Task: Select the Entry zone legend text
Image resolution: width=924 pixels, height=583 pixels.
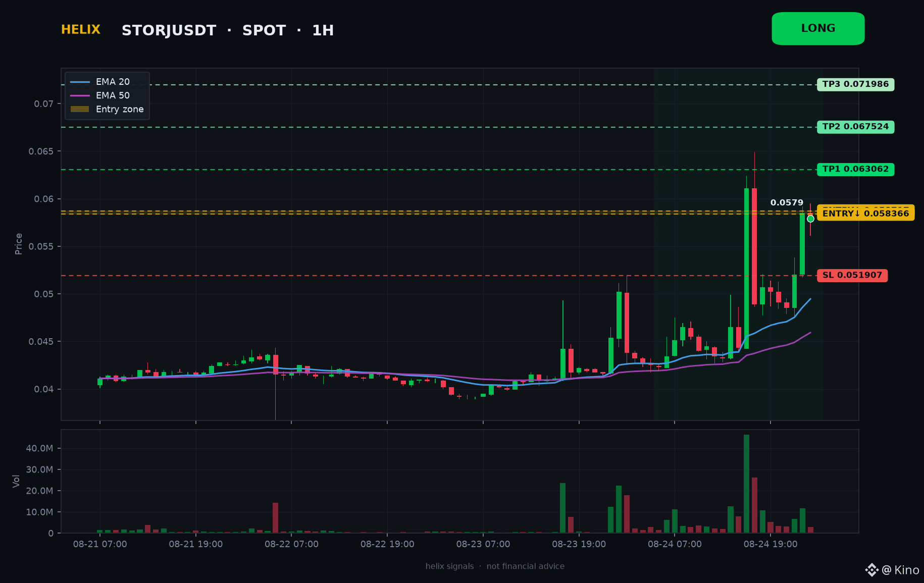Action: coord(120,109)
